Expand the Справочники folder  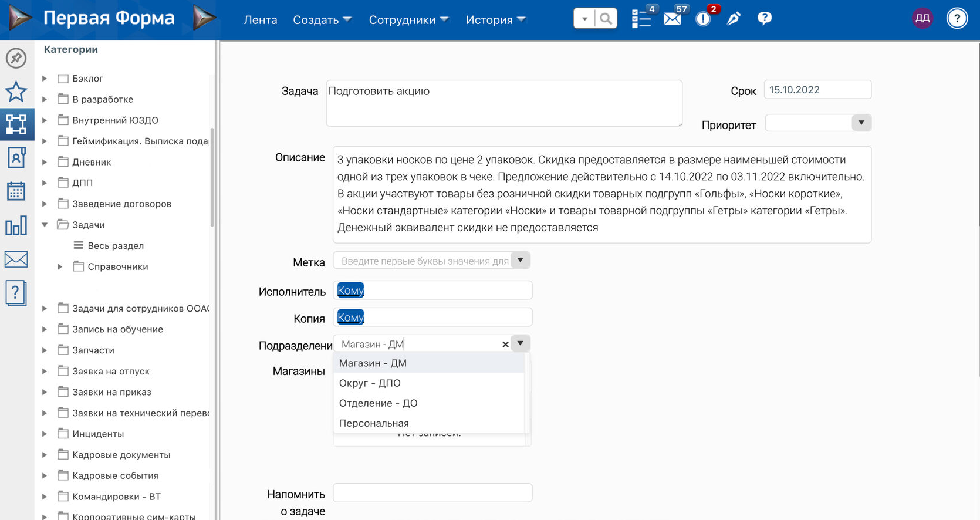pos(60,266)
